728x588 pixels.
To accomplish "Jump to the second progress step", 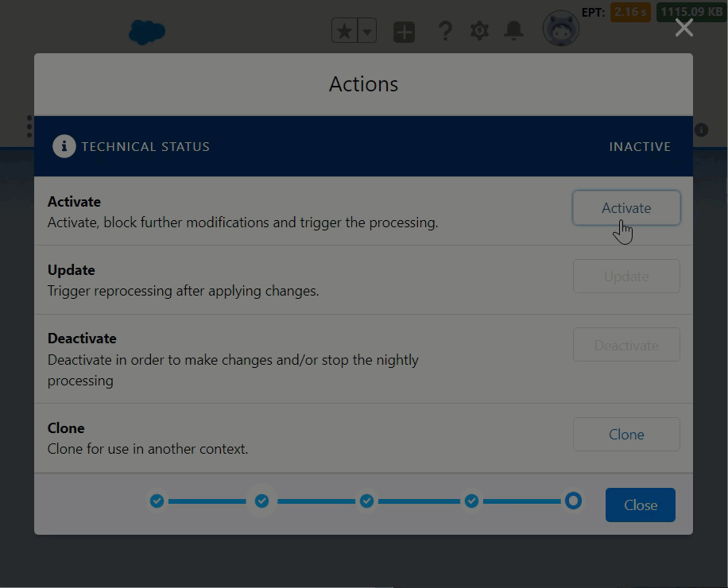I will (x=261, y=501).
